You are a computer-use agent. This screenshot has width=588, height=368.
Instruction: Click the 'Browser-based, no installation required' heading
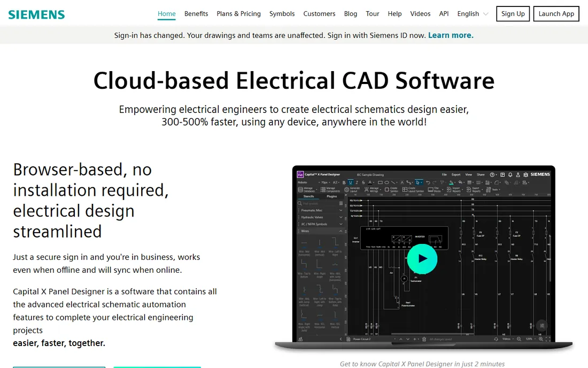(x=91, y=201)
